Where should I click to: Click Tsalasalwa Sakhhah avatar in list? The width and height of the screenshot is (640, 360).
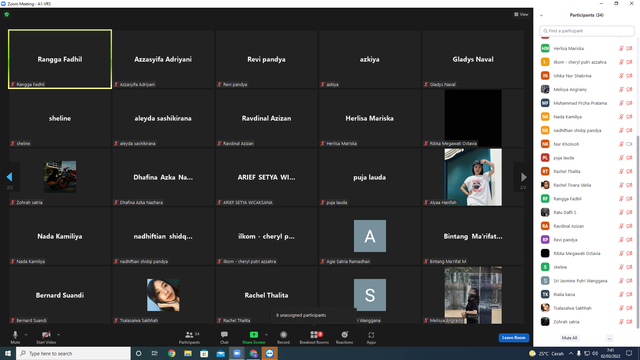pyautogui.click(x=545, y=308)
